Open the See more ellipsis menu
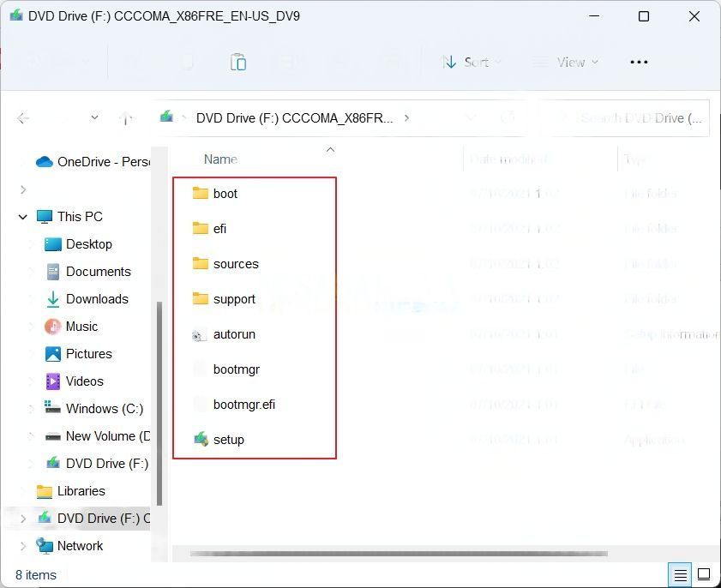The width and height of the screenshot is (721, 588). [639, 62]
